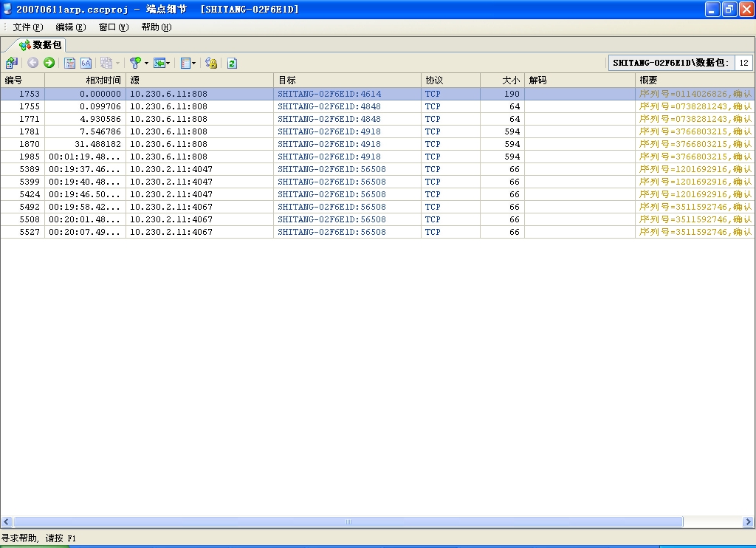The width and height of the screenshot is (756, 548).
Task: Click the gray back arrow icon
Action: 33,64
